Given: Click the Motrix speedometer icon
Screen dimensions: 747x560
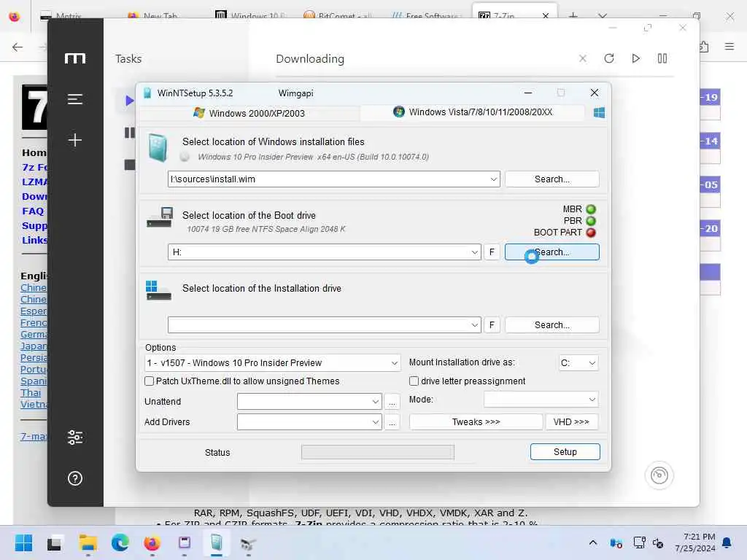Looking at the screenshot, I should pyautogui.click(x=659, y=475).
